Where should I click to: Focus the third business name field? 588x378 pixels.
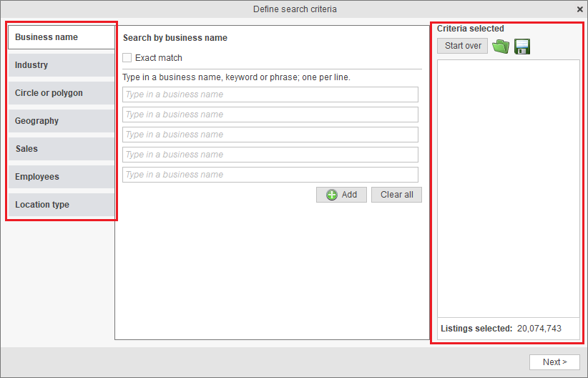click(270, 135)
